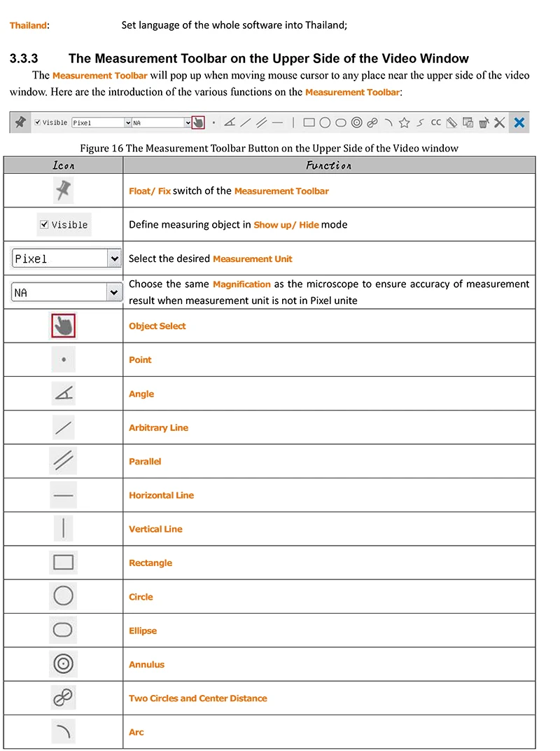This screenshot has height=751, width=560.
Task: Select the Ellipse tool in the toolbar strip
Action: [x=341, y=123]
